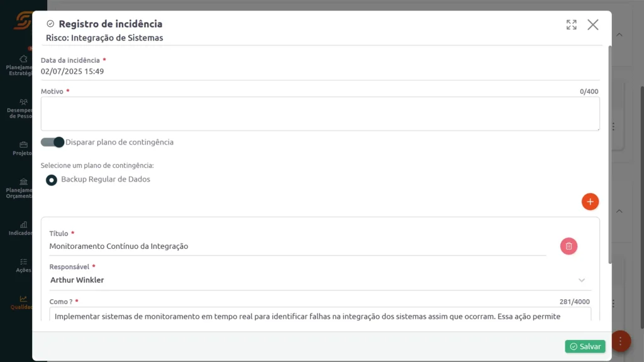
Task: Toggle Disparar plano de contingência switch
Action: pyautogui.click(x=52, y=142)
